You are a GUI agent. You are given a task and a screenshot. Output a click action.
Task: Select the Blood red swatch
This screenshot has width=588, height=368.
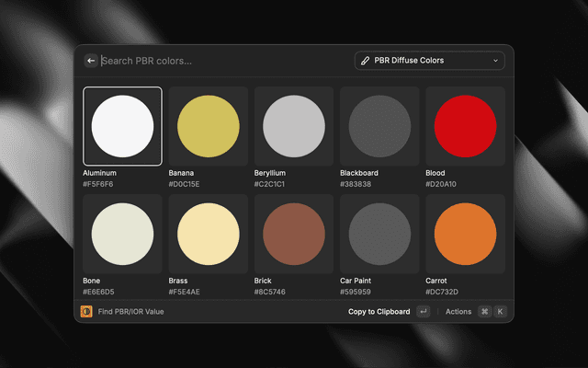click(465, 126)
